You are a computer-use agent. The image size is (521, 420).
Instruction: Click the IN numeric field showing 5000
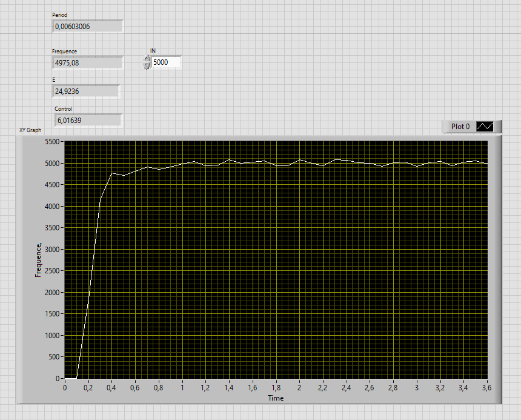[166, 62]
